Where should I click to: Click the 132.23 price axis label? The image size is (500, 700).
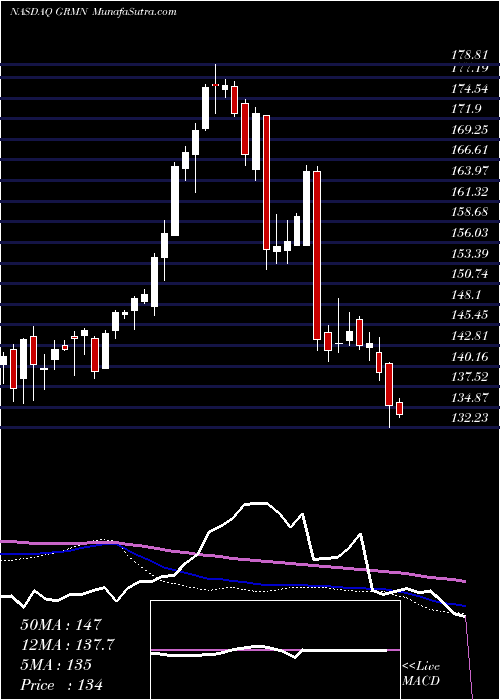click(468, 418)
